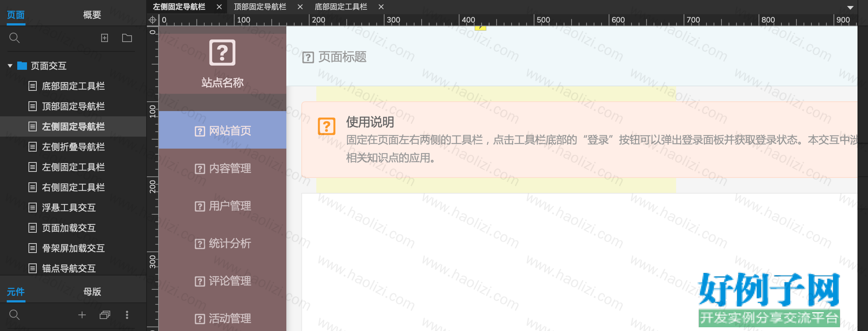868x331 pixels.
Task: Open page 右侧固定工具栏
Action: (x=73, y=187)
